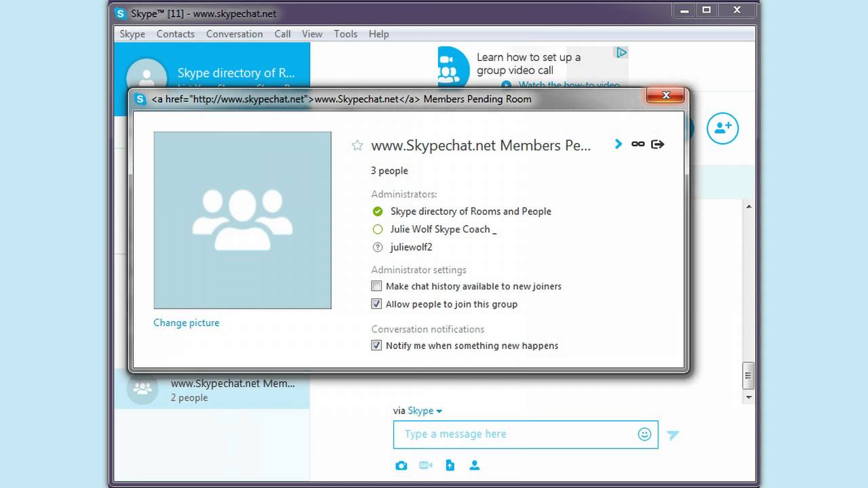Uncheck Allow people to join this group

376,304
